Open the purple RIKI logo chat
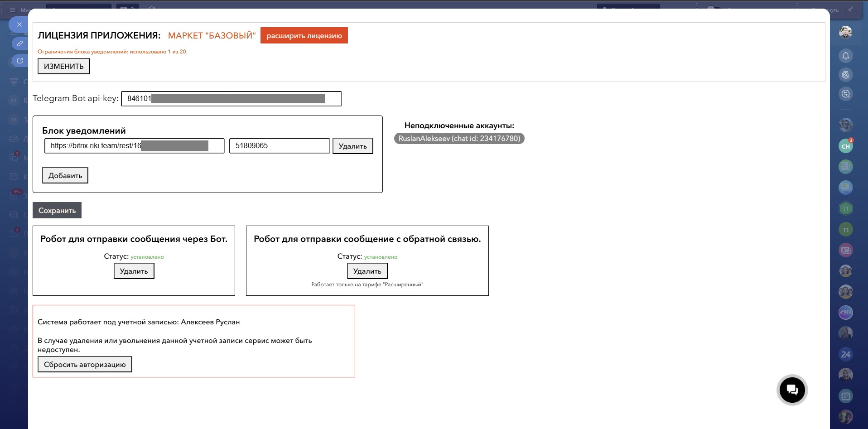Viewport: 868px width, 429px height. [845, 312]
